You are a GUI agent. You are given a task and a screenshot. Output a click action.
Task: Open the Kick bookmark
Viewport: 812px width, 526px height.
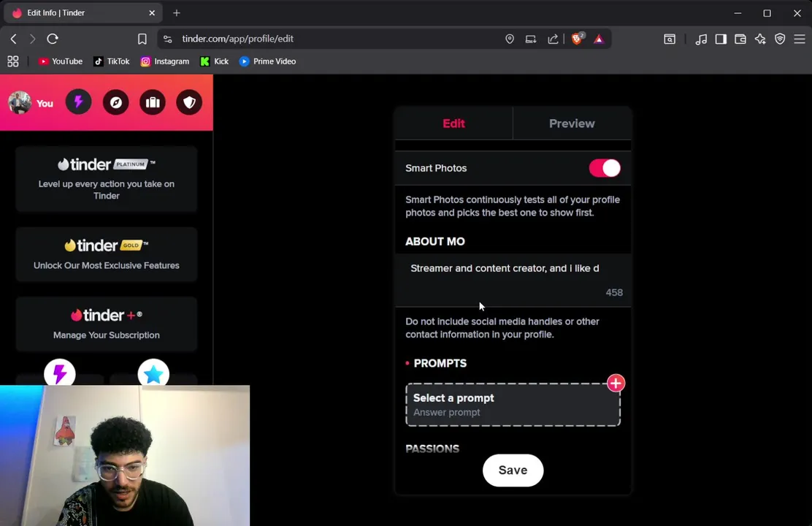click(x=215, y=61)
